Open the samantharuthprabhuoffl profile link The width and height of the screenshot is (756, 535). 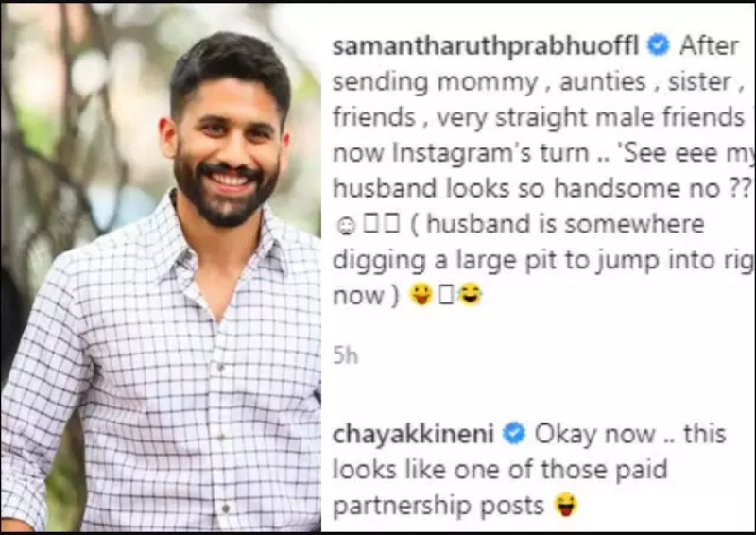486,47
